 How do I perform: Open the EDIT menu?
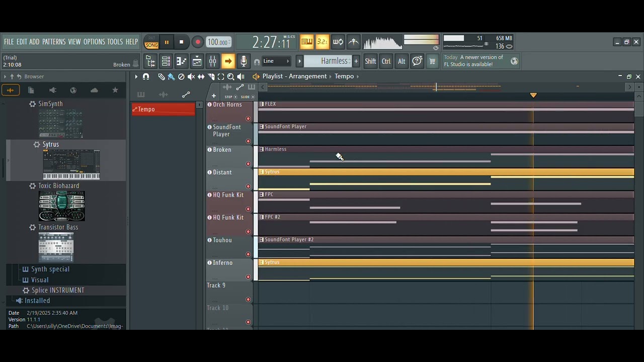click(x=22, y=42)
